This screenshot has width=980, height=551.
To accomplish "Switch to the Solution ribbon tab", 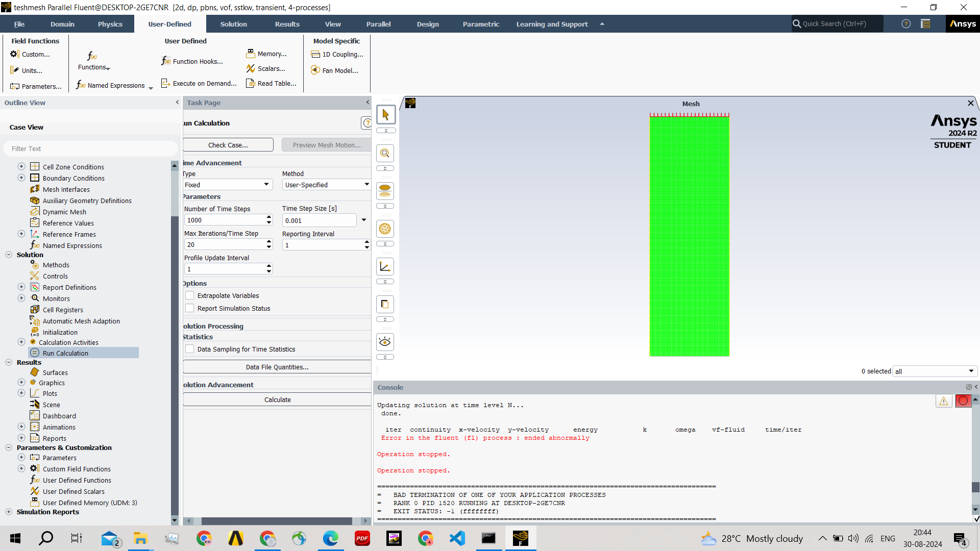I will click(x=233, y=24).
